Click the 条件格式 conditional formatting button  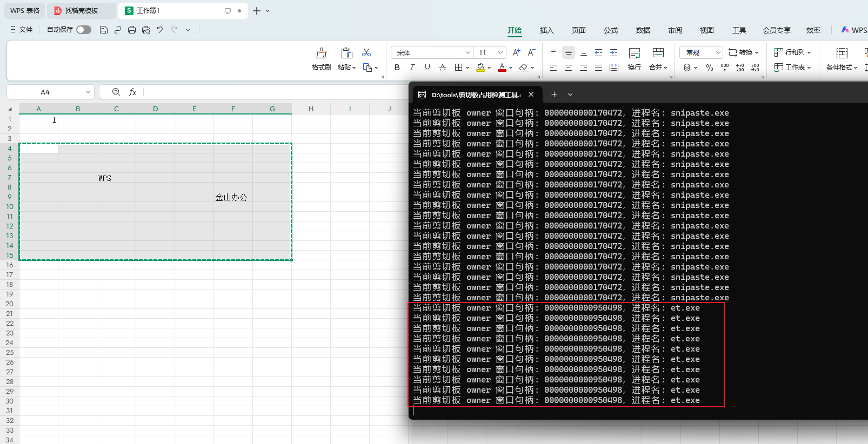pos(842,59)
